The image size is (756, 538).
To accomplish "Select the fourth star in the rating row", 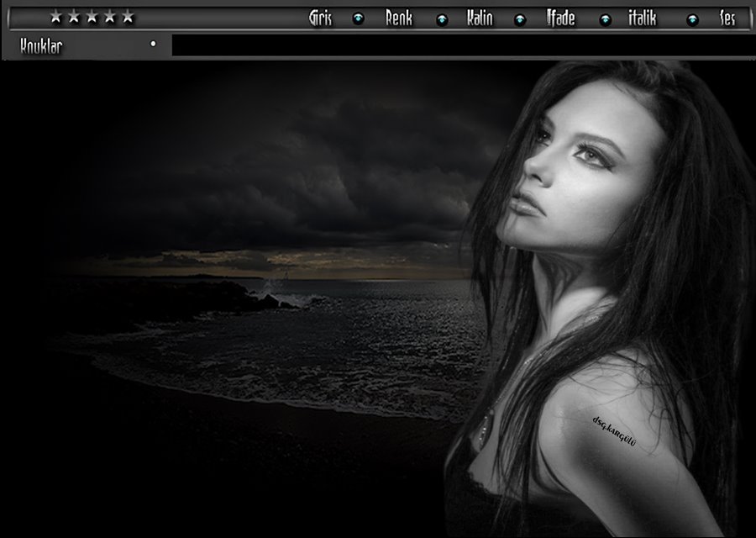I will click(109, 17).
